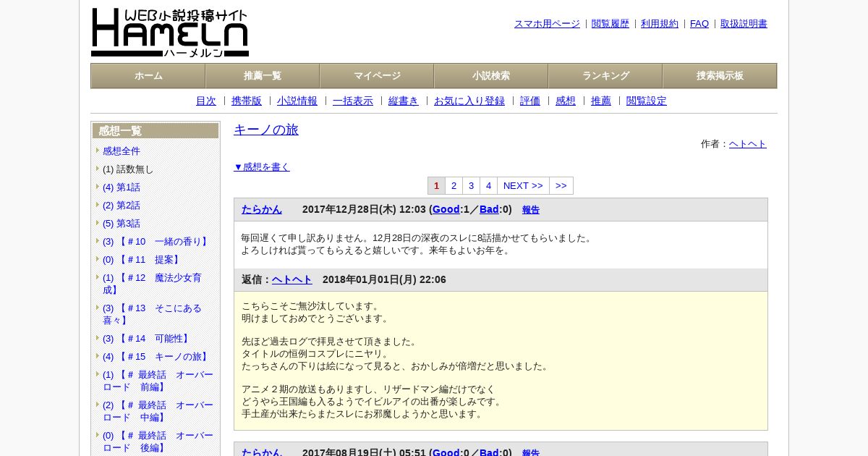Select sidebar entry ＃14 可能性

147,338
